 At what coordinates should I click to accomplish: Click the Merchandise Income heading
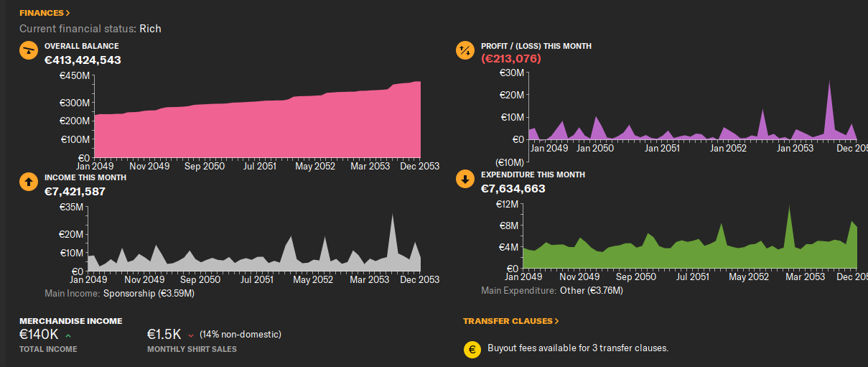[71, 321]
